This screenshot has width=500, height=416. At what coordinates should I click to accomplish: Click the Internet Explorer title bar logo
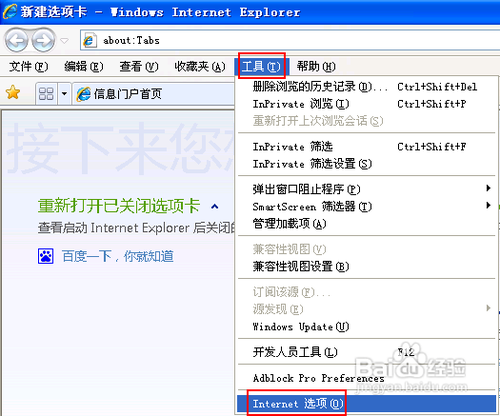[9, 11]
